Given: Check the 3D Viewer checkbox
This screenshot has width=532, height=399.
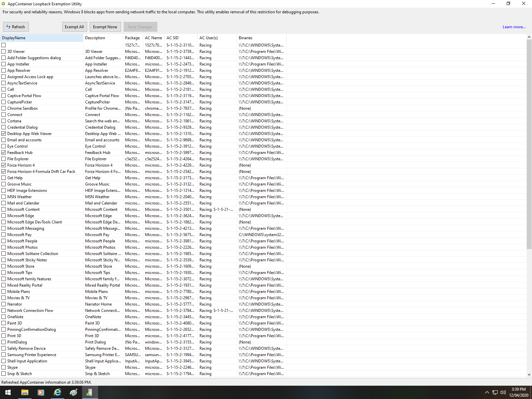Looking at the screenshot, I should (4, 52).
